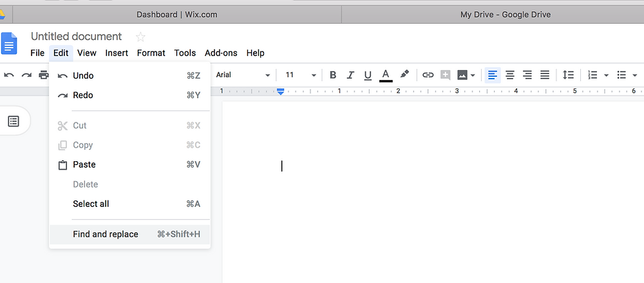Click the insert link icon
The image size is (644, 283).
(428, 75)
